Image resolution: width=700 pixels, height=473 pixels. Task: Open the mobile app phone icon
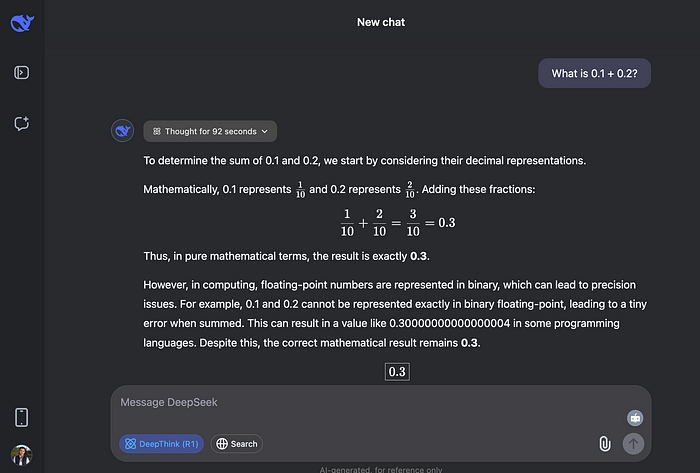21,417
